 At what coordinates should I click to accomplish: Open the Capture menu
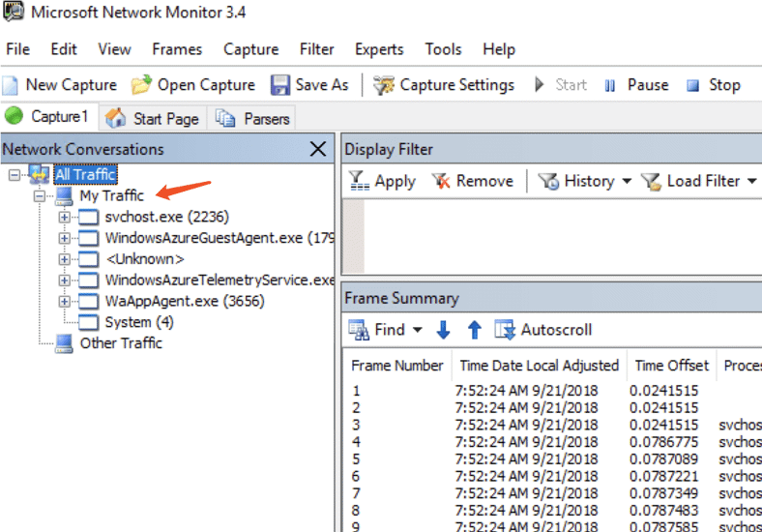pyautogui.click(x=250, y=49)
